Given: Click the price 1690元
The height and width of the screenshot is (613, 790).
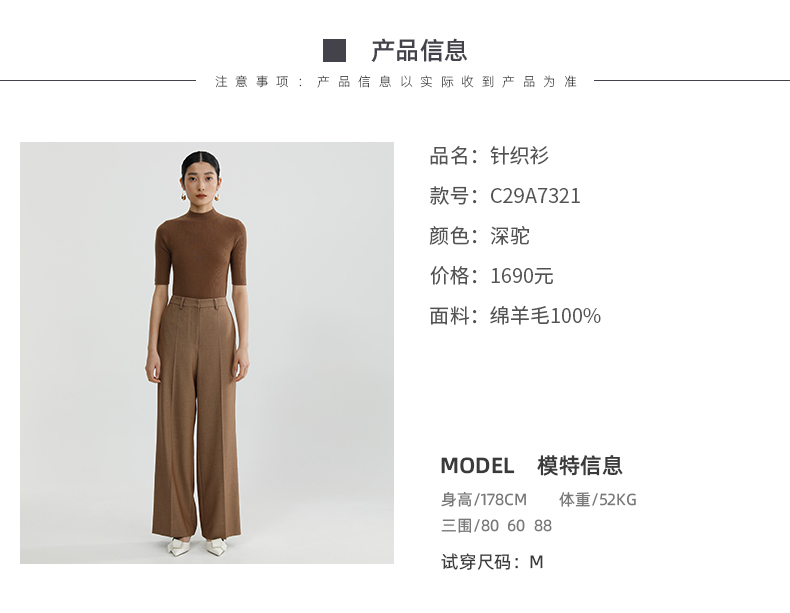Looking at the screenshot, I should [x=521, y=276].
